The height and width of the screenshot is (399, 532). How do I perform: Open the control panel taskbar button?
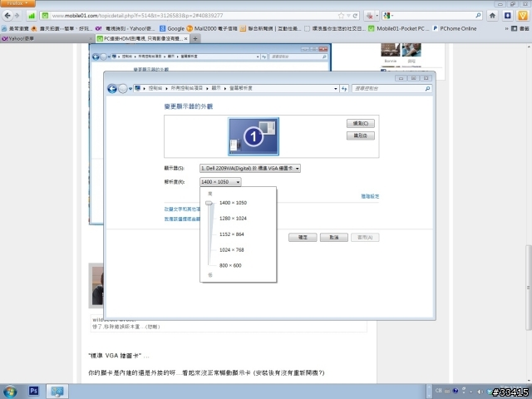coord(57,392)
